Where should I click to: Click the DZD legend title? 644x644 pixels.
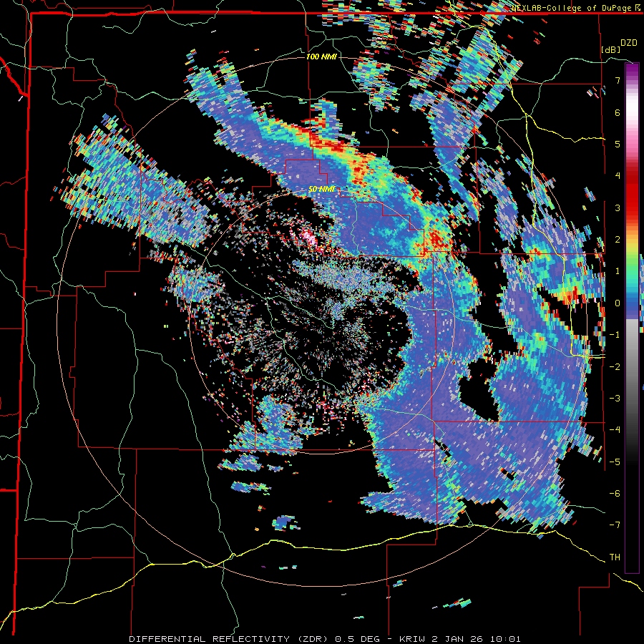(x=628, y=42)
